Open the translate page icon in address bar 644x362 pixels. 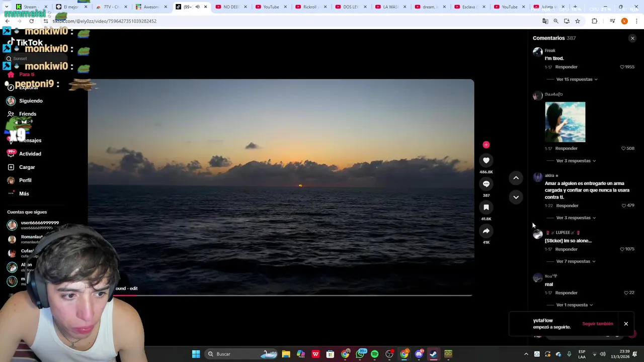545,21
